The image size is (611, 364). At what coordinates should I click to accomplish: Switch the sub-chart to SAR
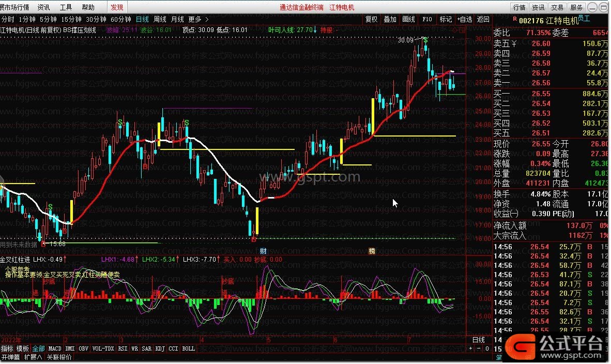tap(146, 348)
